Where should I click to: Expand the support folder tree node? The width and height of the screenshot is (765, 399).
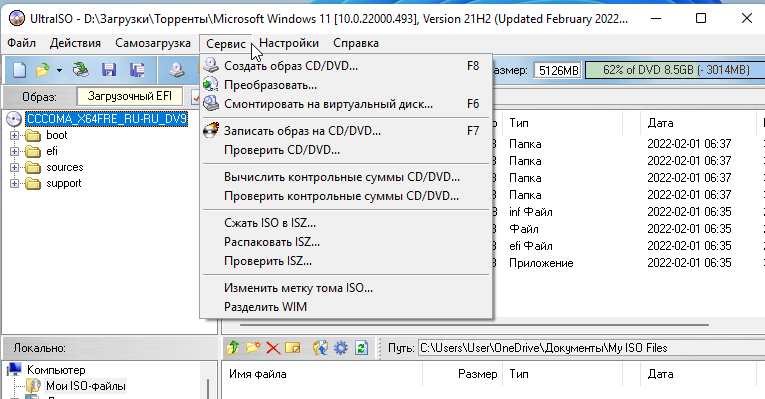click(x=15, y=183)
